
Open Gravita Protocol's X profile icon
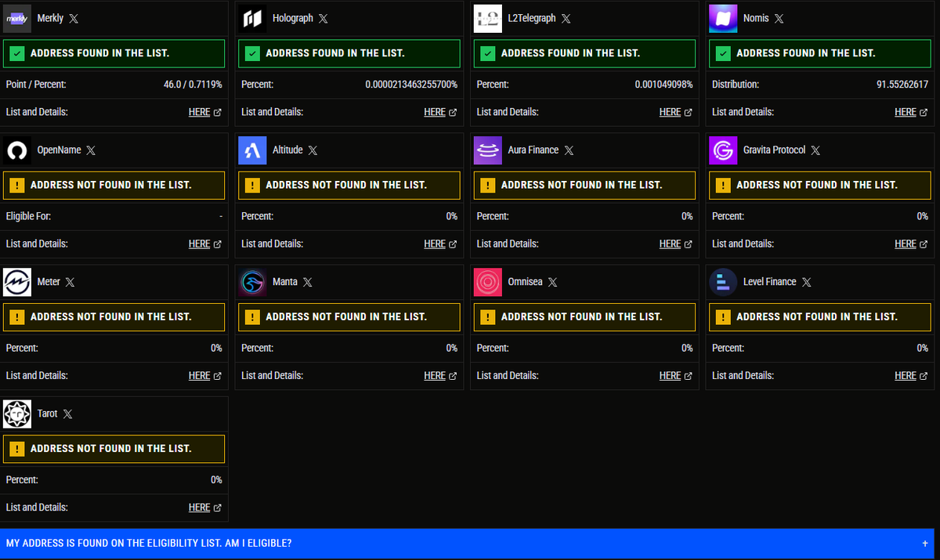815,150
